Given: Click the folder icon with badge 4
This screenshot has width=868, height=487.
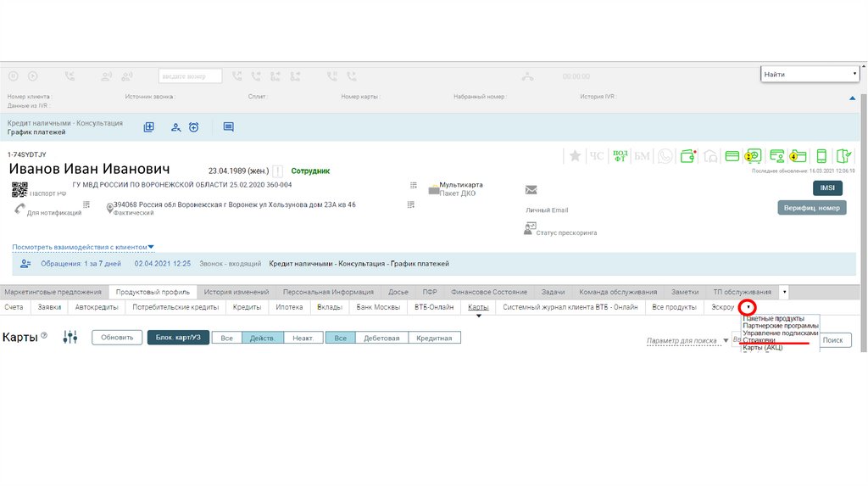Looking at the screenshot, I should tap(798, 156).
